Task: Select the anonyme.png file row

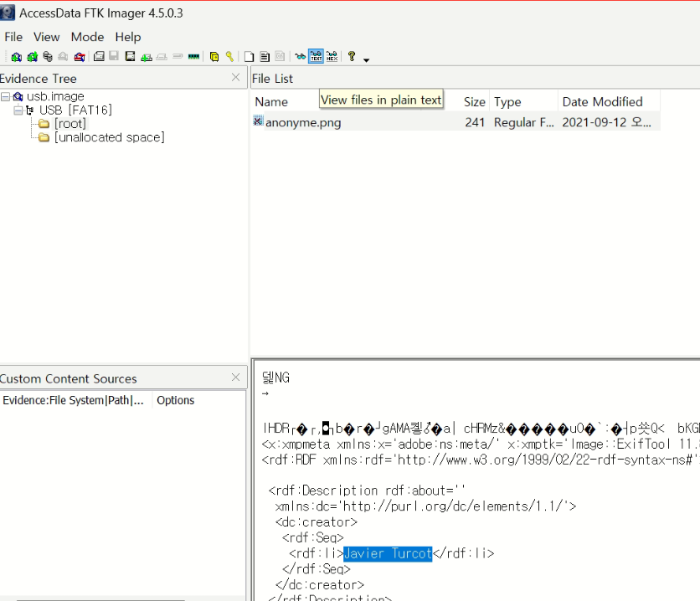Action: coord(456,122)
